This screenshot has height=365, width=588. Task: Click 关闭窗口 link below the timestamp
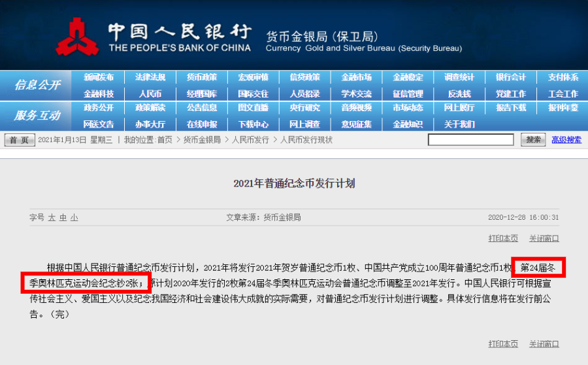[544, 239]
